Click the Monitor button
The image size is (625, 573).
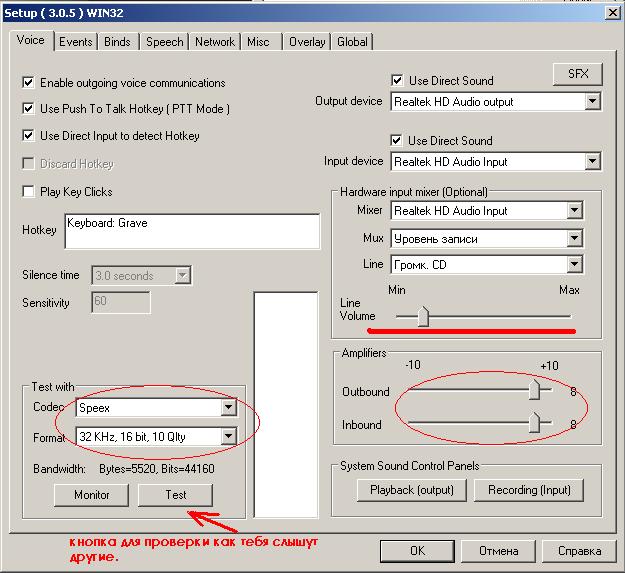coord(91,495)
